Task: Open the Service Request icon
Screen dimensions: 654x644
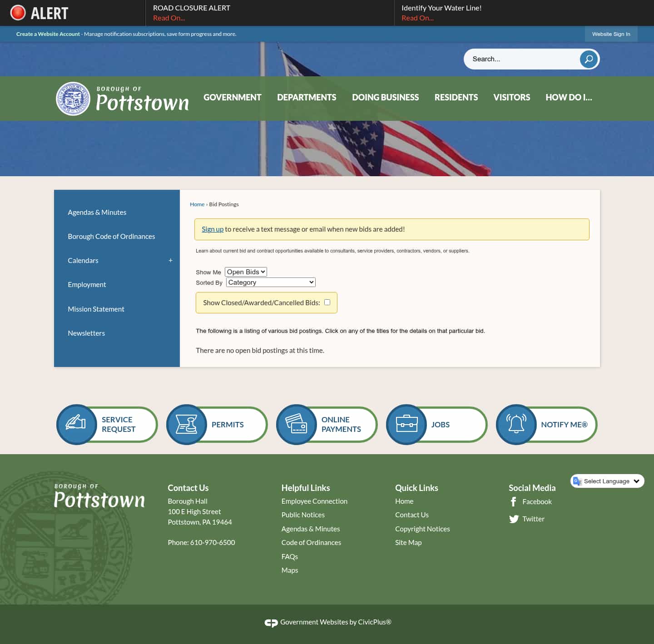Action: coord(76,424)
